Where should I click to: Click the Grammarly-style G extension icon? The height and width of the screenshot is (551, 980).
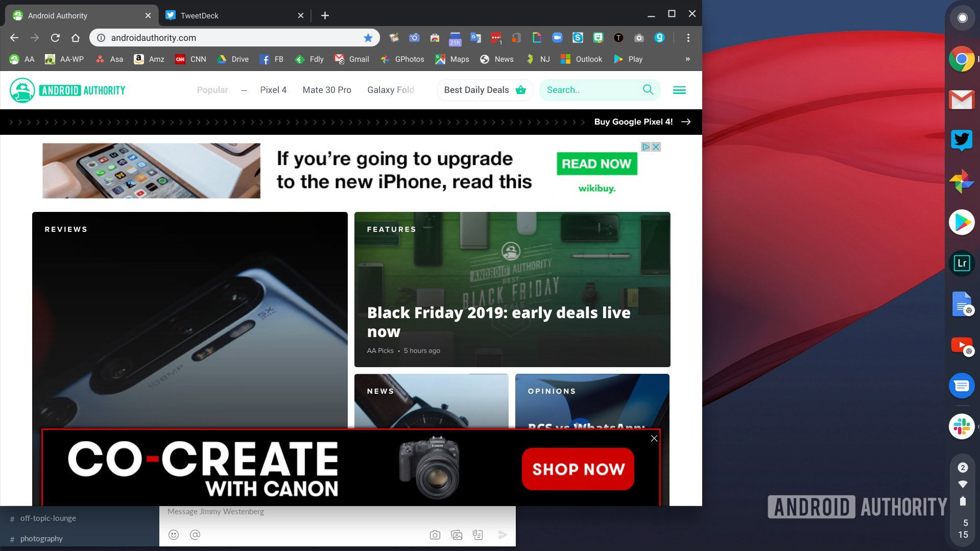click(659, 37)
